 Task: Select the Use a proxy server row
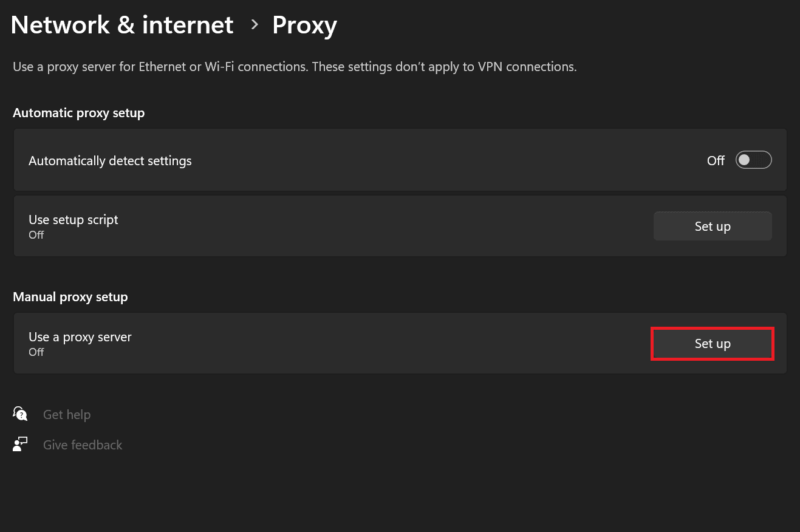point(304,343)
